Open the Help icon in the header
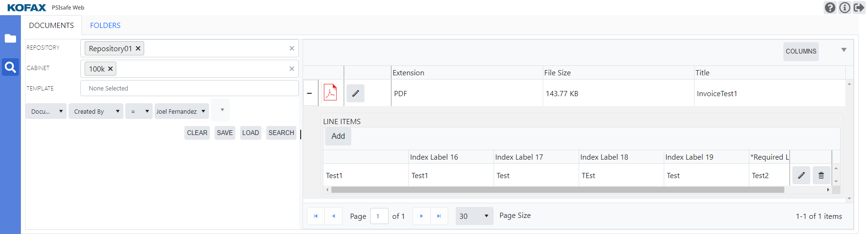 pyautogui.click(x=830, y=8)
